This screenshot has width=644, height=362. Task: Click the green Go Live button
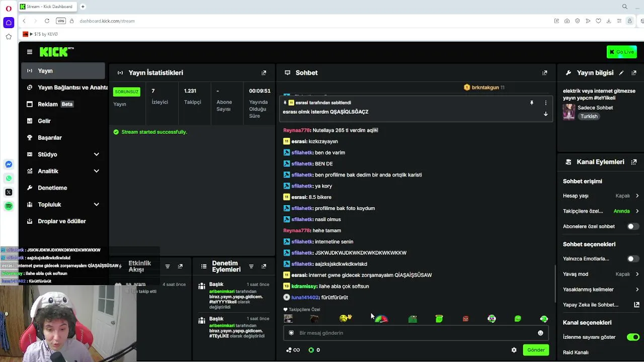click(621, 52)
